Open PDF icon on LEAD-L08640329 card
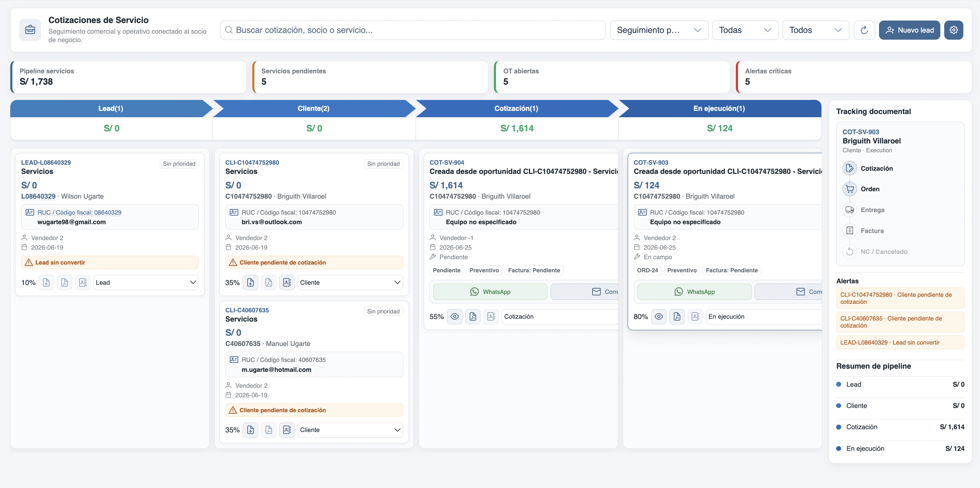This screenshot has width=980, height=488. point(64,282)
